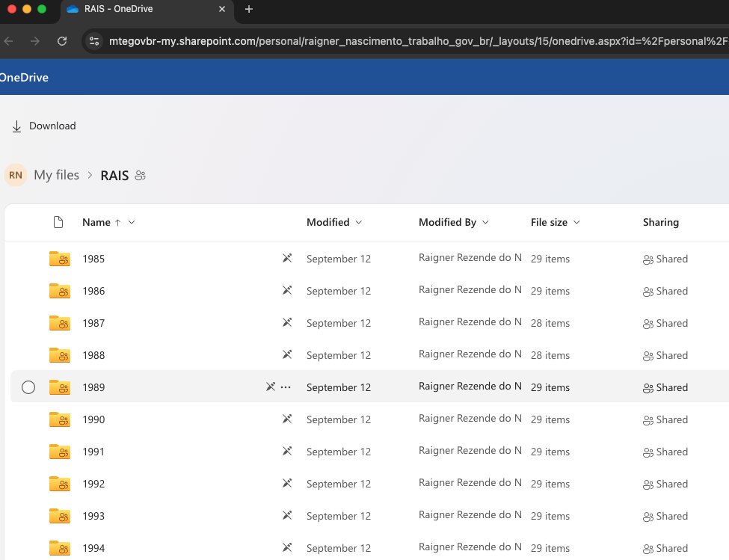Click the RN account avatar
Viewport: 729px width, 560px height.
pyautogui.click(x=16, y=175)
